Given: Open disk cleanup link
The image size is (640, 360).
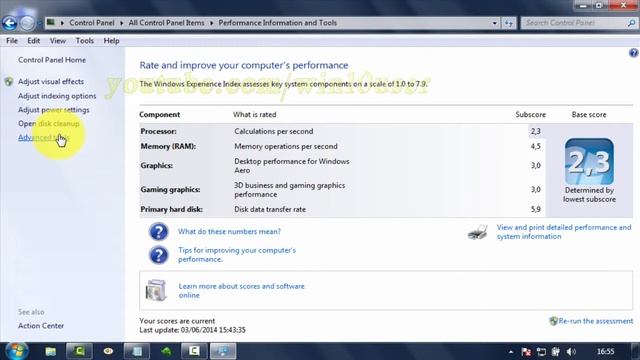Looking at the screenshot, I should click(x=49, y=124).
